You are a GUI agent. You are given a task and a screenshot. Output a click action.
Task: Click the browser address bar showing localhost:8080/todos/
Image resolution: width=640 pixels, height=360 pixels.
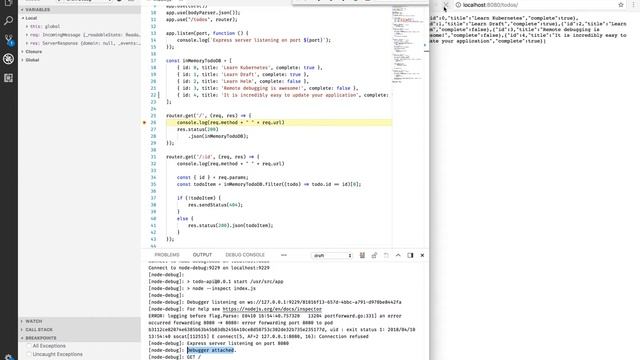(535, 5)
